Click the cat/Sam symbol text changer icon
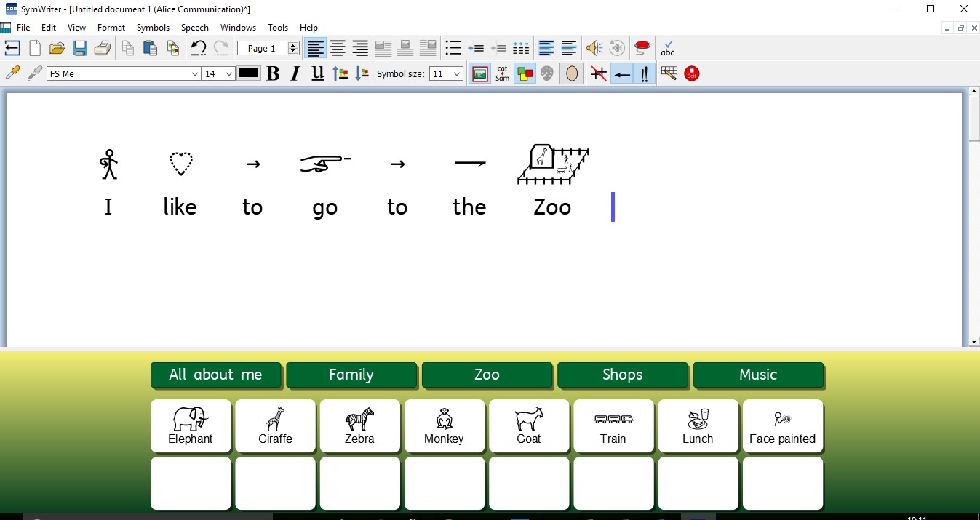The width and height of the screenshot is (980, 520). tap(503, 73)
